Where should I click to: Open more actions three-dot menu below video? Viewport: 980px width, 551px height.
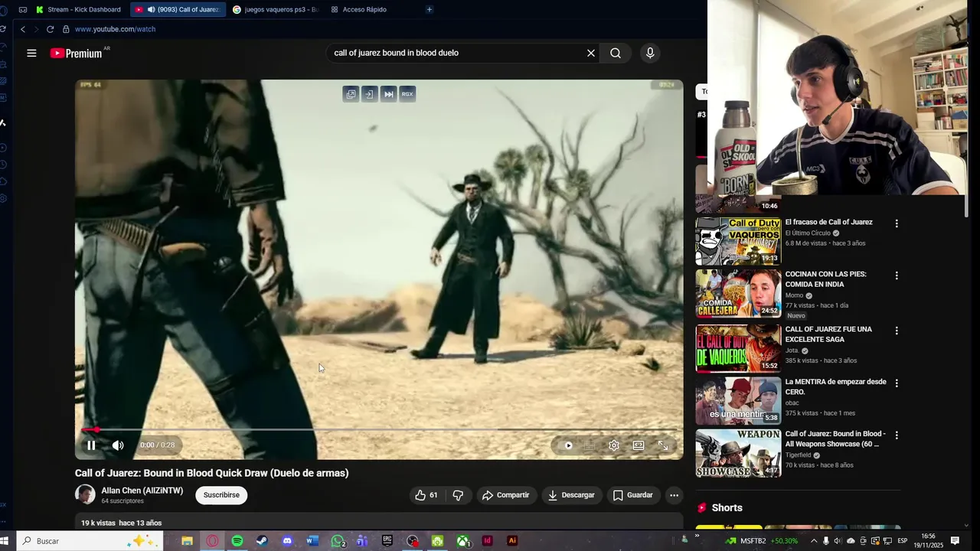click(x=674, y=495)
